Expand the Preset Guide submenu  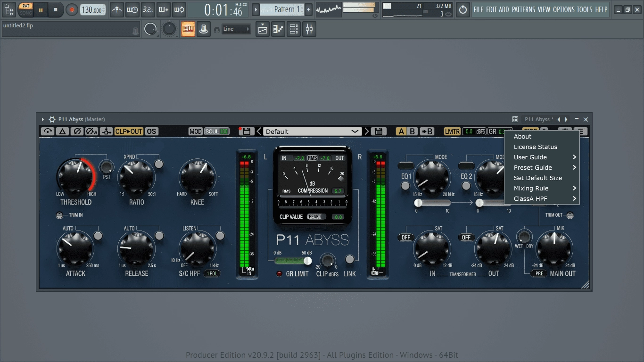[542, 168]
